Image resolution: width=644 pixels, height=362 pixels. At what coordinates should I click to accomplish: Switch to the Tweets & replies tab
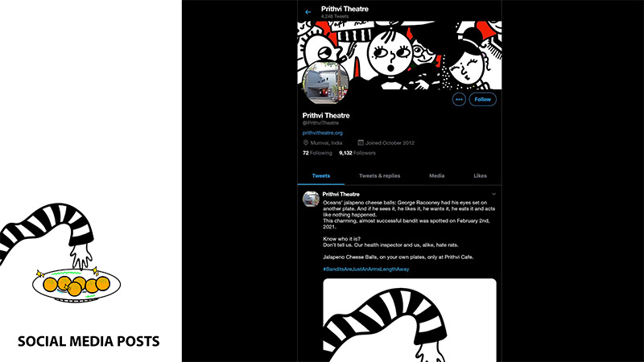click(379, 175)
